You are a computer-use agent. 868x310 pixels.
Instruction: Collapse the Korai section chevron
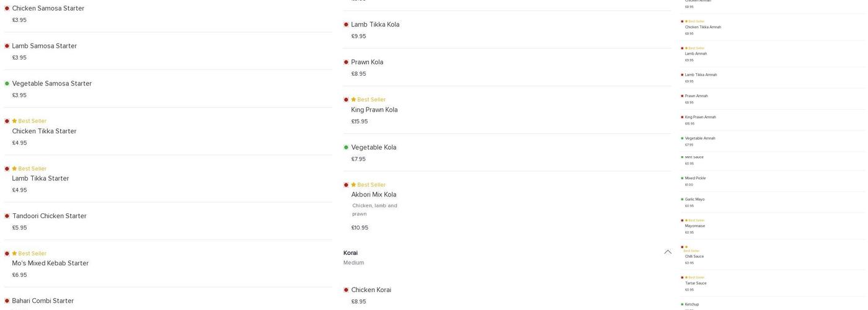click(668, 252)
